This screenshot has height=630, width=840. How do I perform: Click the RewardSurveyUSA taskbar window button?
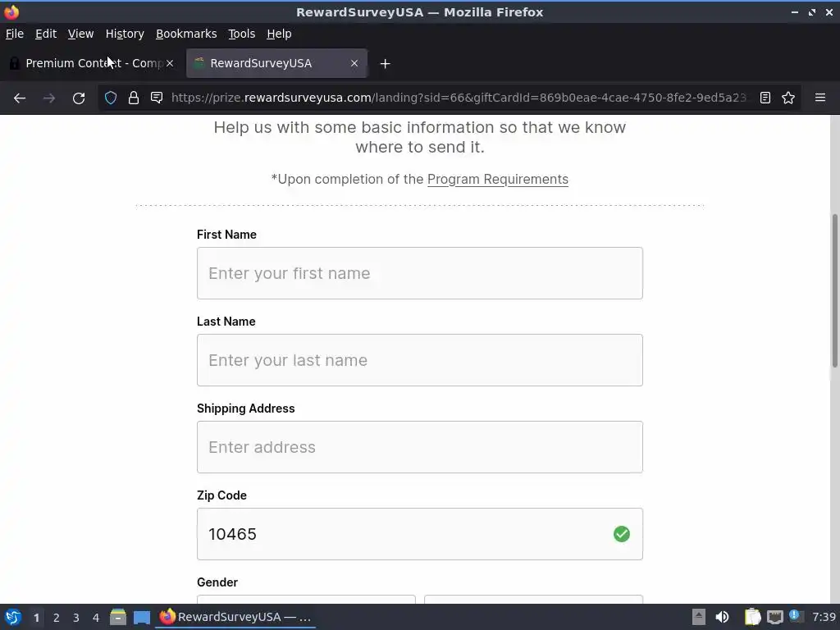coord(235,617)
